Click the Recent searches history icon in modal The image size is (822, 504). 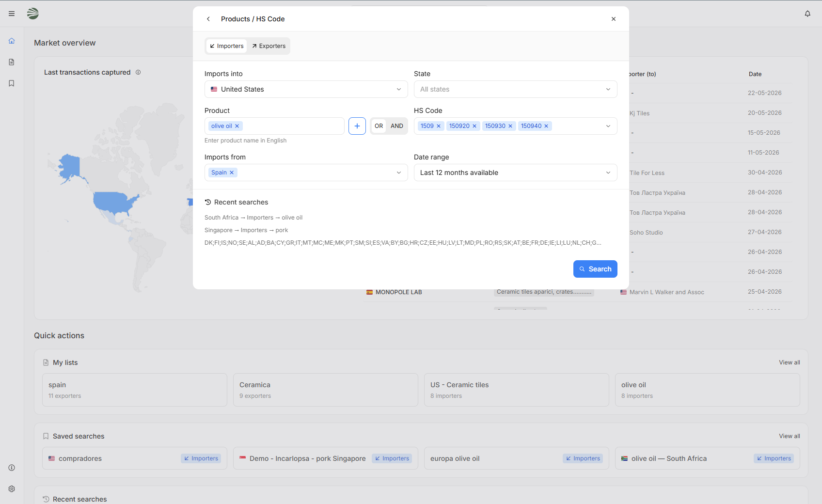(x=208, y=202)
